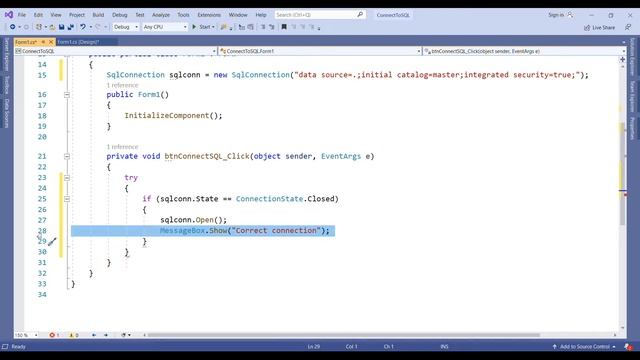Open the notifications icon in status bar
Screen dimensions: 640x360
pos(628,347)
